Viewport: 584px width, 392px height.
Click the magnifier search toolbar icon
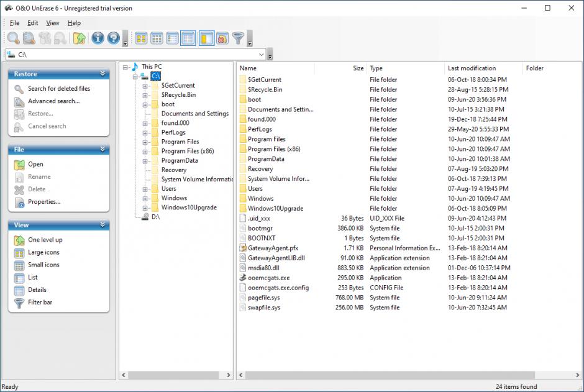[14, 38]
